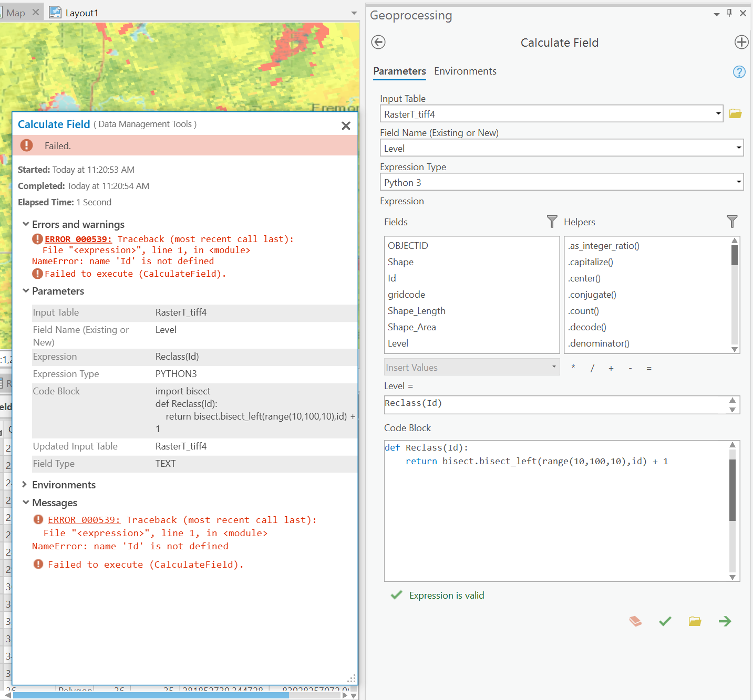Choose .conjugate() helper
This screenshot has height=700, width=753.
592,295
